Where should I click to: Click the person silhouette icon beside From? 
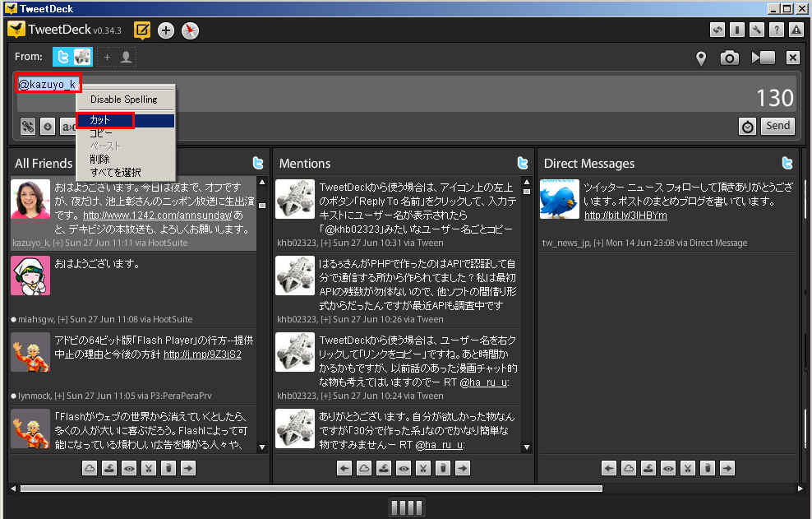(126, 57)
